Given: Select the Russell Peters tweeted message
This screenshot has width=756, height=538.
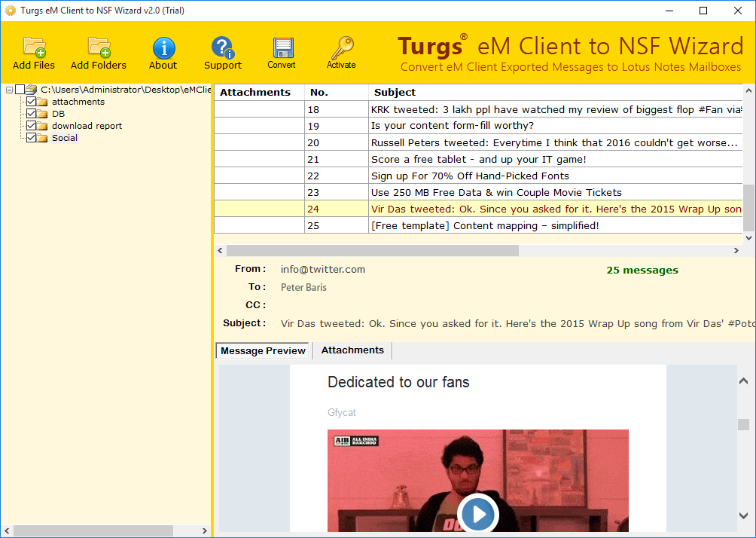Looking at the screenshot, I should pos(478,143).
